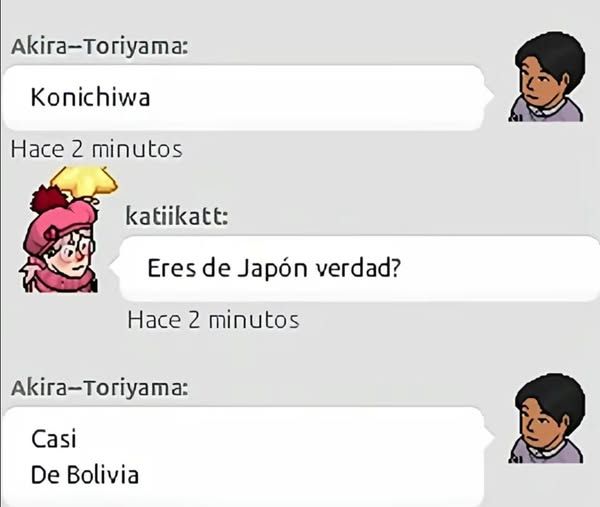This screenshot has height=507, width=600.
Task: Click the tail of the Japón question bubble
Action: coord(116,268)
